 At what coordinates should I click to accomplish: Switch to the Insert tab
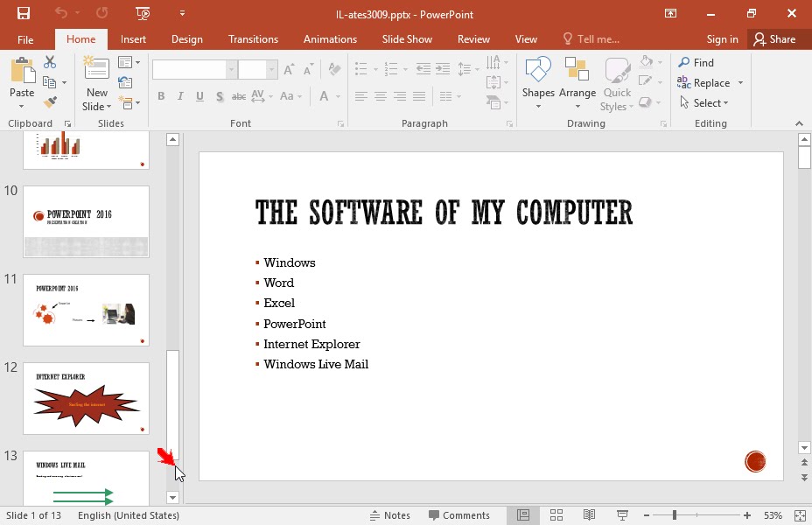tap(133, 39)
